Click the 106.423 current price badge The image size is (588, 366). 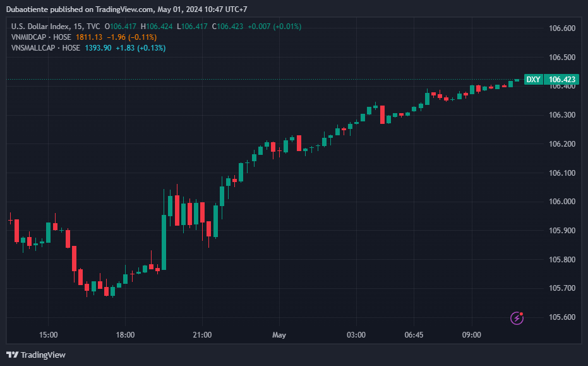[x=561, y=80]
